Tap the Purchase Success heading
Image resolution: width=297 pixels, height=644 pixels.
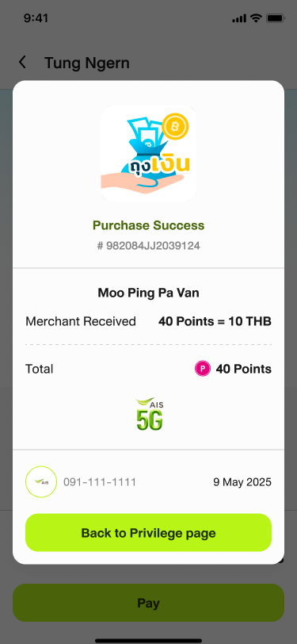[x=149, y=225]
